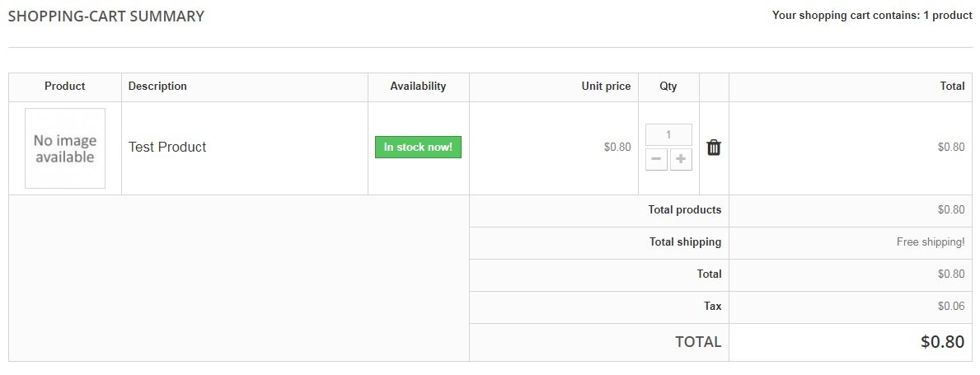Click the 'In stock now!' badge

[418, 148]
